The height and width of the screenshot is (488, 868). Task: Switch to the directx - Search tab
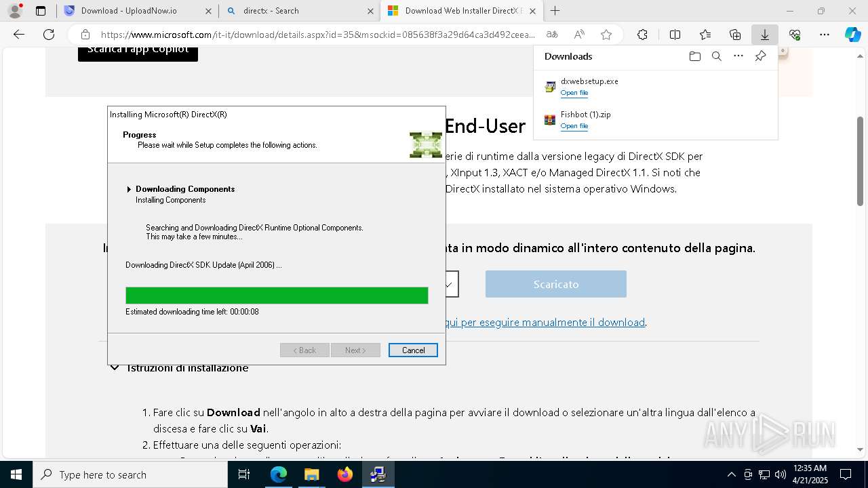pyautogui.click(x=299, y=11)
